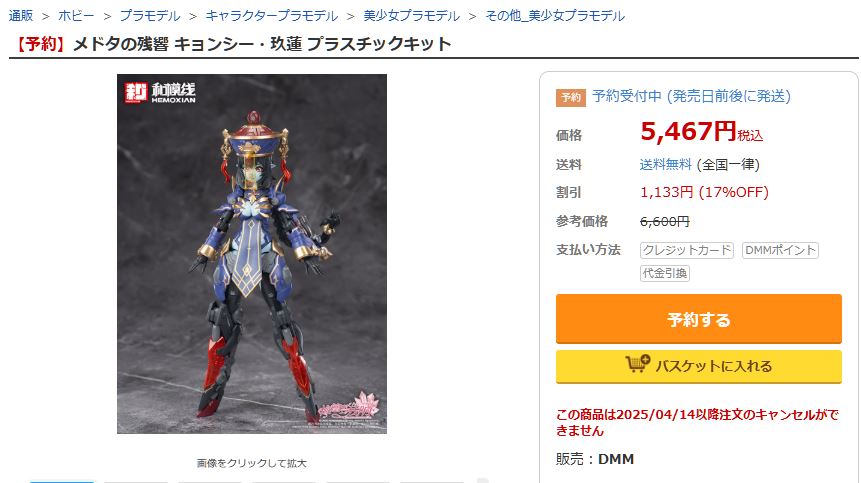This screenshot has width=861, height=483.
Task: Open the 通販 breadcrumb link
Action: tap(21, 16)
